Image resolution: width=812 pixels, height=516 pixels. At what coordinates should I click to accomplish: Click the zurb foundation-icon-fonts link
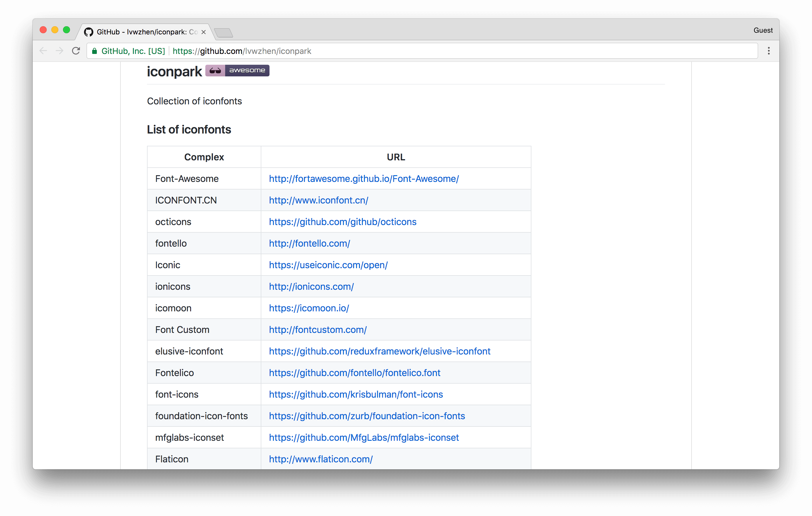coord(367,416)
